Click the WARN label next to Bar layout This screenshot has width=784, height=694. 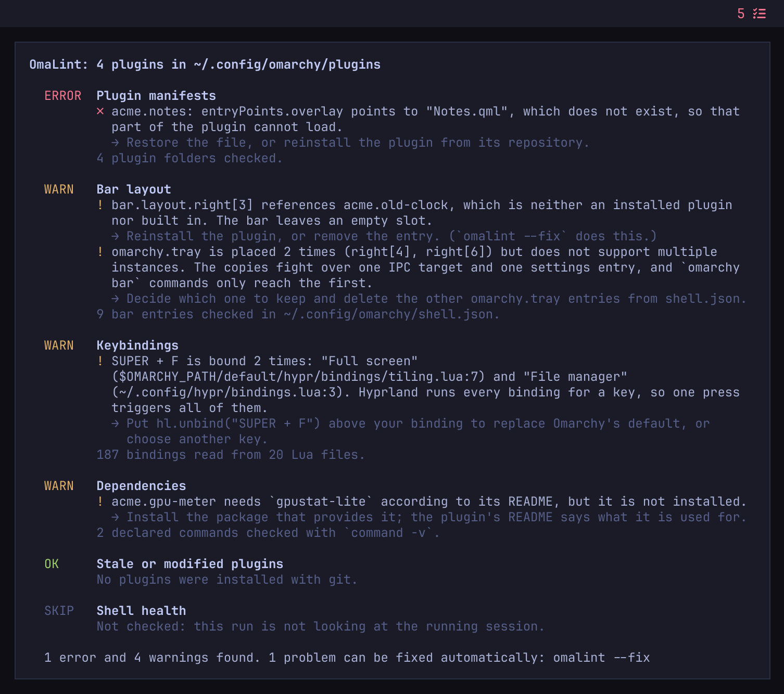pos(59,189)
